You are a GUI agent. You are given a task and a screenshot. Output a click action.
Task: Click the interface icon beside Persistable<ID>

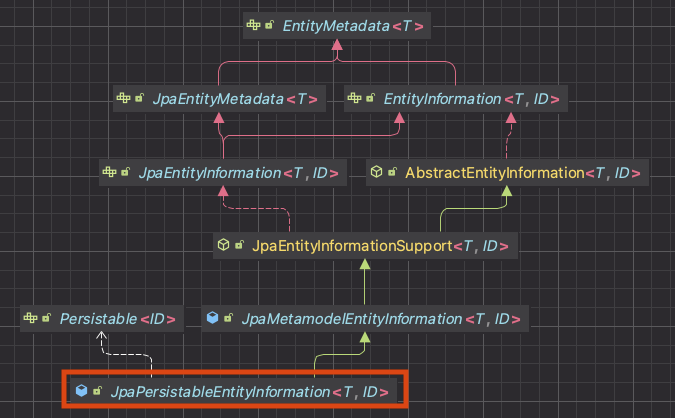[30, 318]
